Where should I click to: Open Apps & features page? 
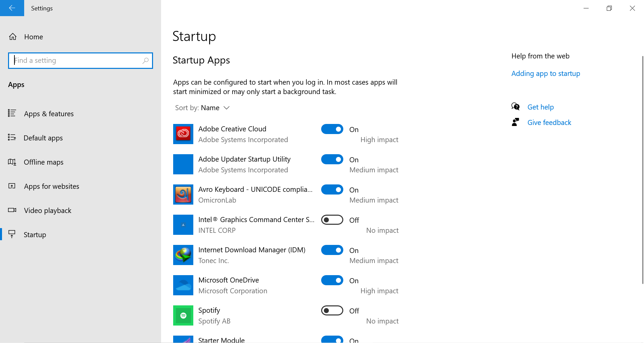click(x=49, y=114)
